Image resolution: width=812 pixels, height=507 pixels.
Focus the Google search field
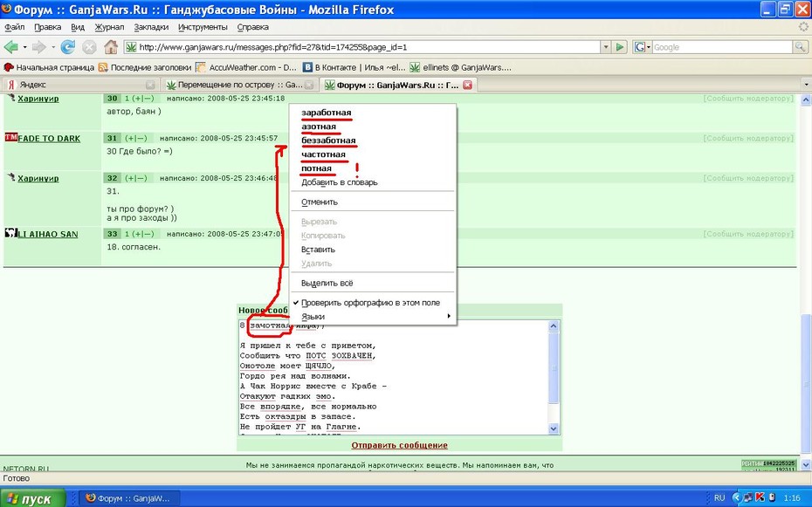(x=722, y=47)
